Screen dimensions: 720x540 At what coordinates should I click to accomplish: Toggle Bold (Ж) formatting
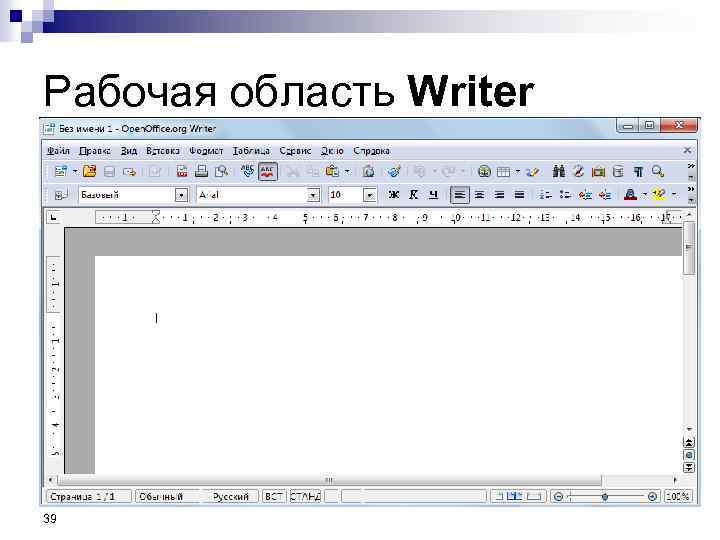click(x=394, y=195)
